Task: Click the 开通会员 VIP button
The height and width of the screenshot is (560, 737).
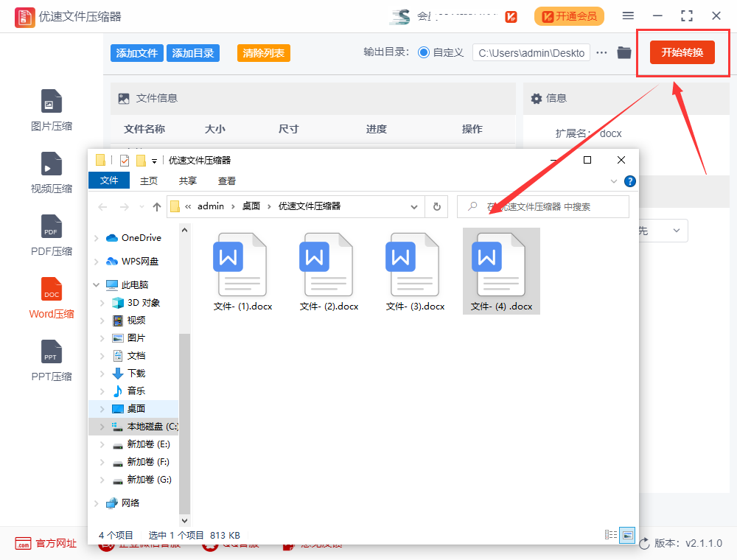Action: point(569,16)
